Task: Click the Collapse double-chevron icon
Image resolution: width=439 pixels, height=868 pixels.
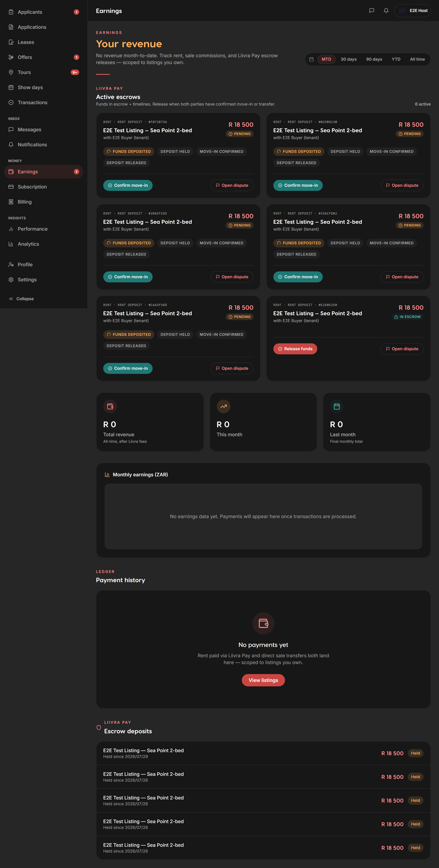Action: click(x=11, y=299)
